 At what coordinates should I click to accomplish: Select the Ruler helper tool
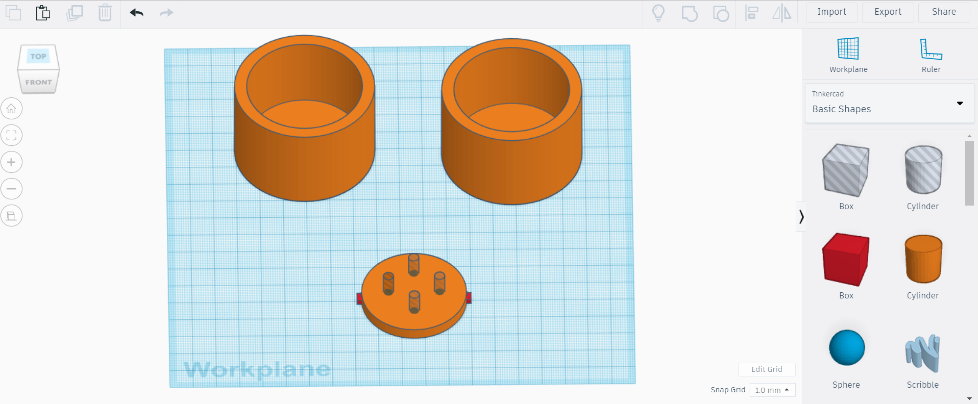(x=931, y=55)
